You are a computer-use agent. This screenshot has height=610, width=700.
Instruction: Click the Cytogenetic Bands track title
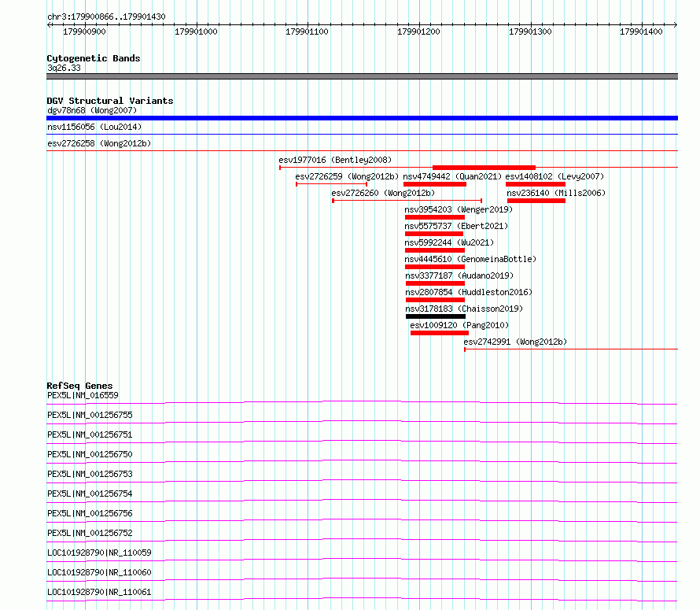[94, 58]
